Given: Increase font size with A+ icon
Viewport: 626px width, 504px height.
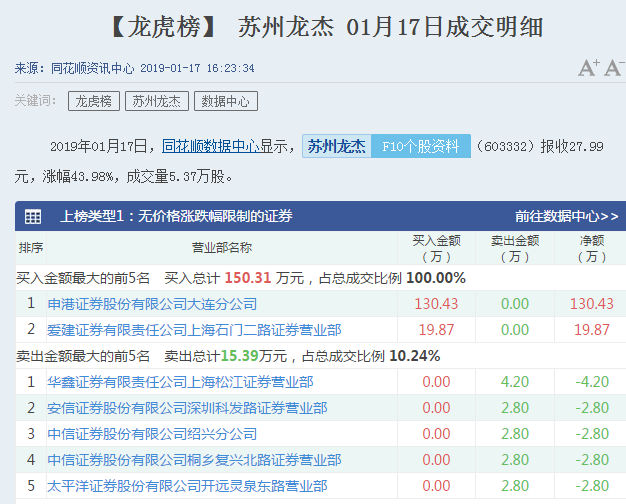Looking at the screenshot, I should (x=589, y=68).
